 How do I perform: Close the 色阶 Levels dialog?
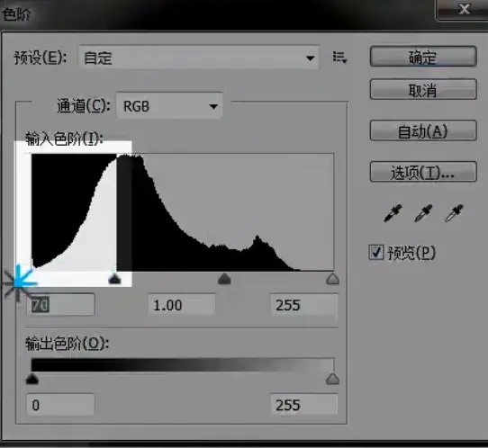464,9
